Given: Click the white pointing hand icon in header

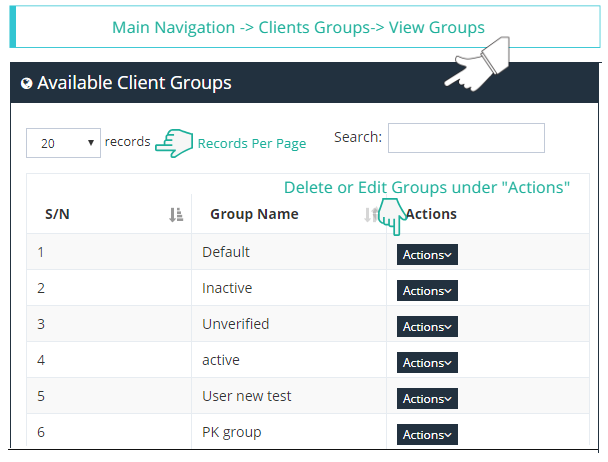Looking at the screenshot, I should pyautogui.click(x=478, y=67).
